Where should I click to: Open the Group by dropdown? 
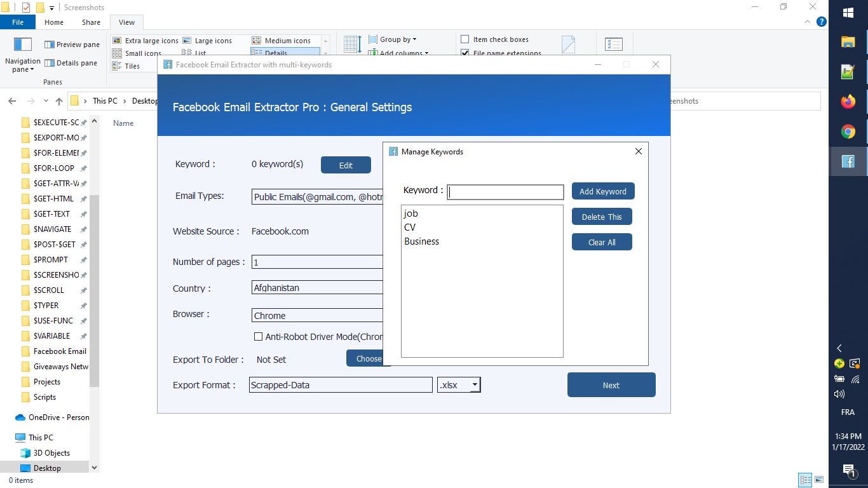(393, 39)
